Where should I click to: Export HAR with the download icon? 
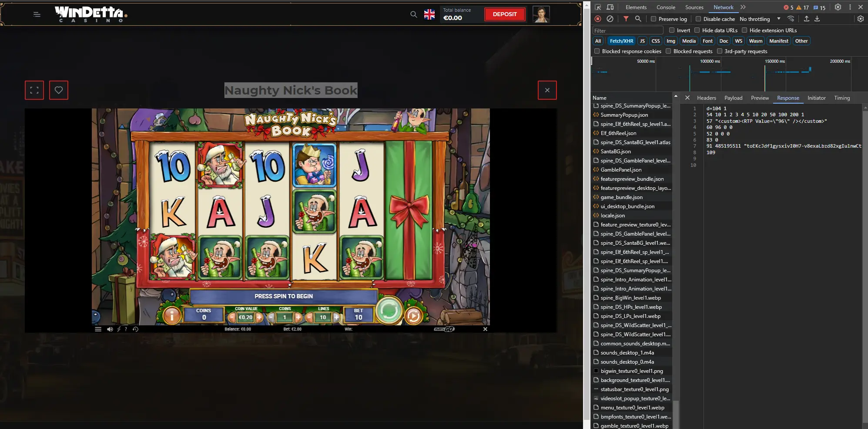click(817, 19)
